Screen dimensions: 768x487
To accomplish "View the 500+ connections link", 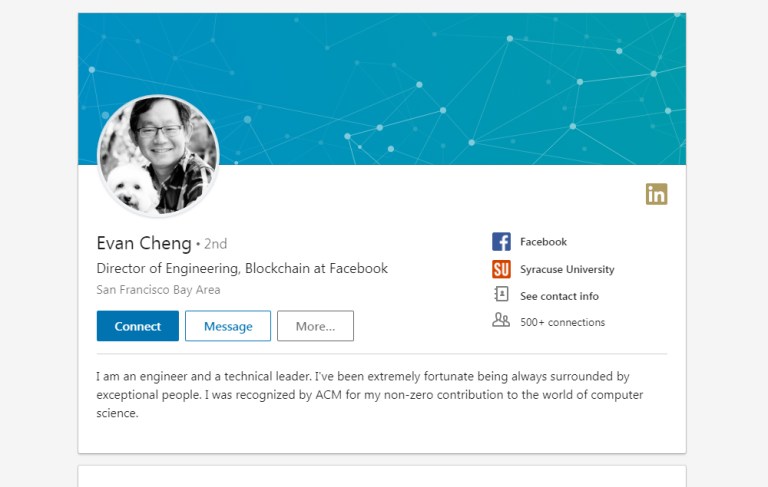I will pyautogui.click(x=562, y=322).
